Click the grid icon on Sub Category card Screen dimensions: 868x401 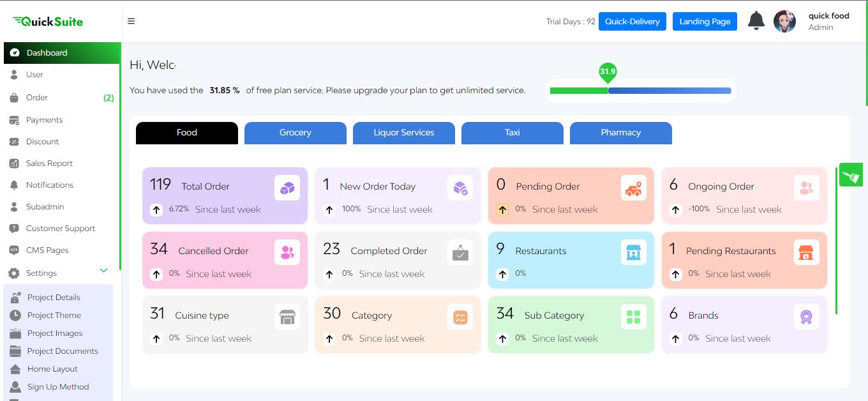(x=633, y=316)
